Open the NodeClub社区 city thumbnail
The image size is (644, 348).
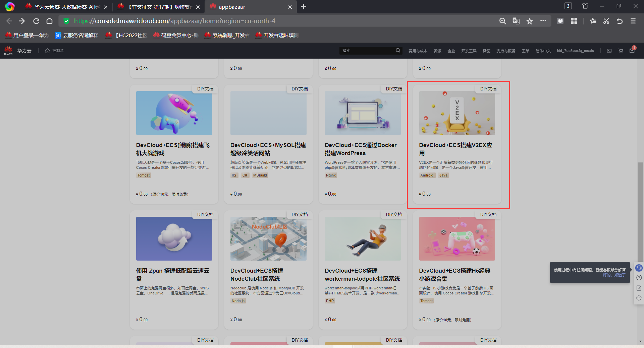click(268, 238)
